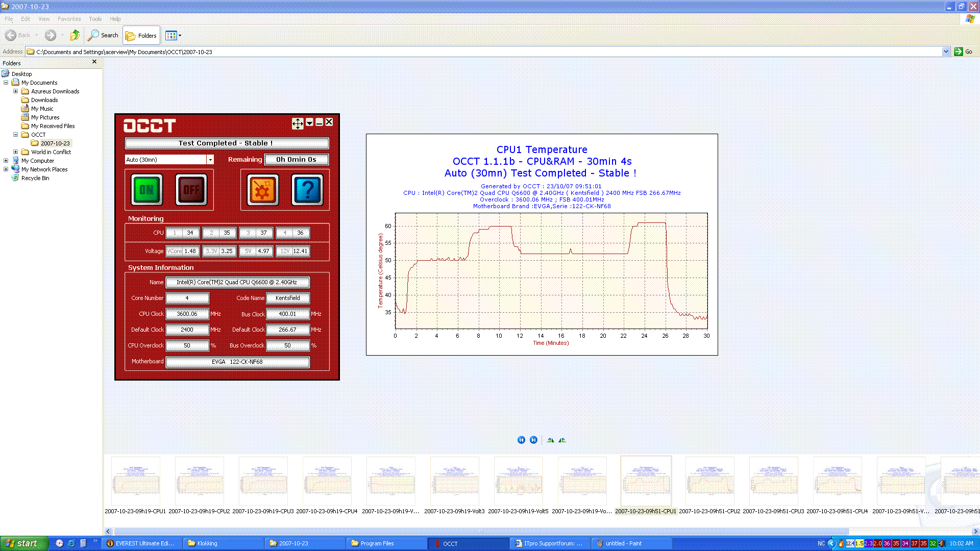
Task: Open the Help menu
Action: [115, 19]
